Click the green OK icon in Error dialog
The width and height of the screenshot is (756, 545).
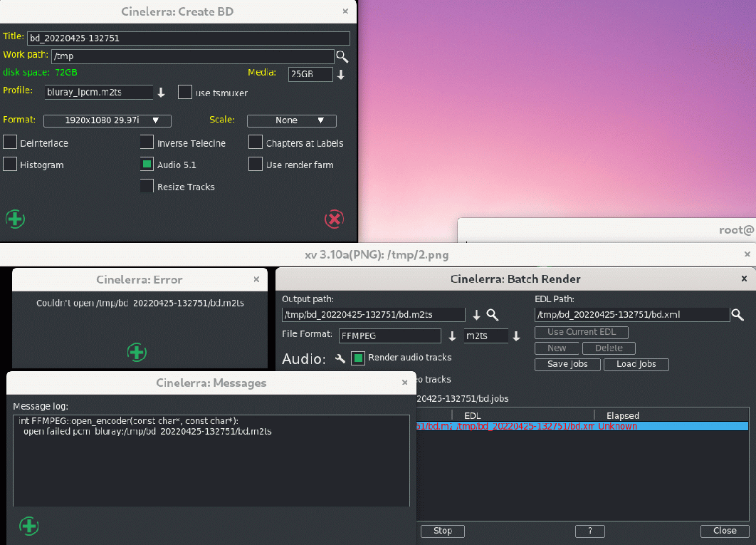coord(137,352)
